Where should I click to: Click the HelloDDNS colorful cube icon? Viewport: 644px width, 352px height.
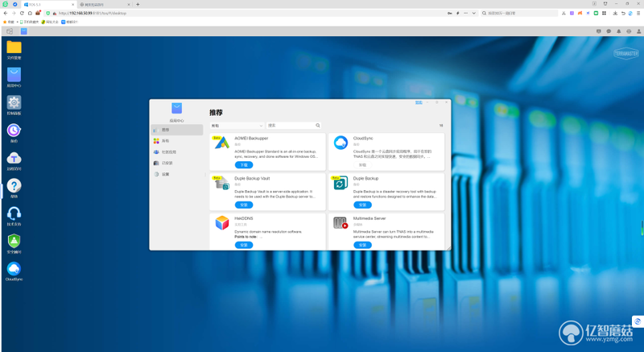[x=222, y=222]
